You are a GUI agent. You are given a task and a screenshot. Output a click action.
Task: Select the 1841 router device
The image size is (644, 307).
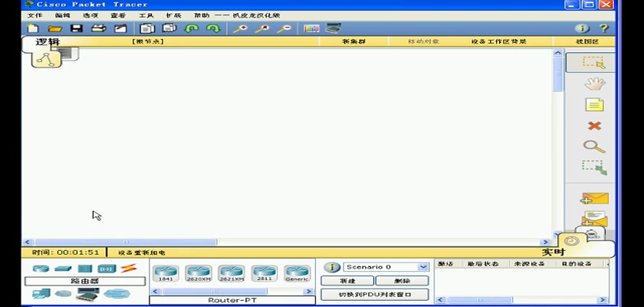pos(166,272)
